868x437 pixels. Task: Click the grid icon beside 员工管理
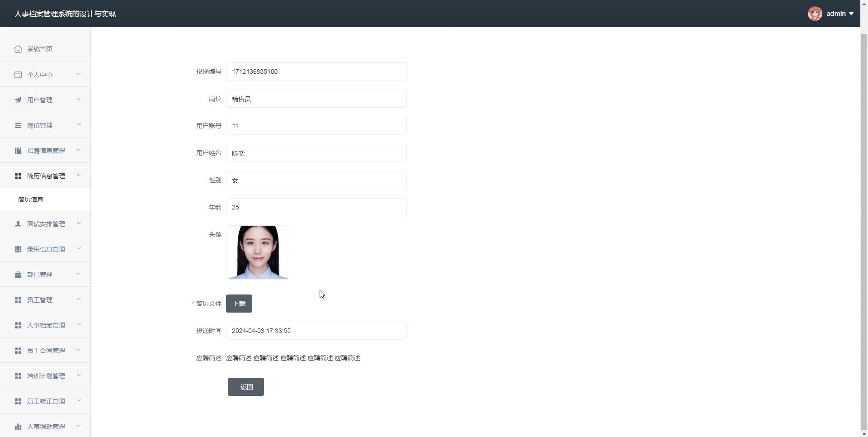tap(18, 300)
